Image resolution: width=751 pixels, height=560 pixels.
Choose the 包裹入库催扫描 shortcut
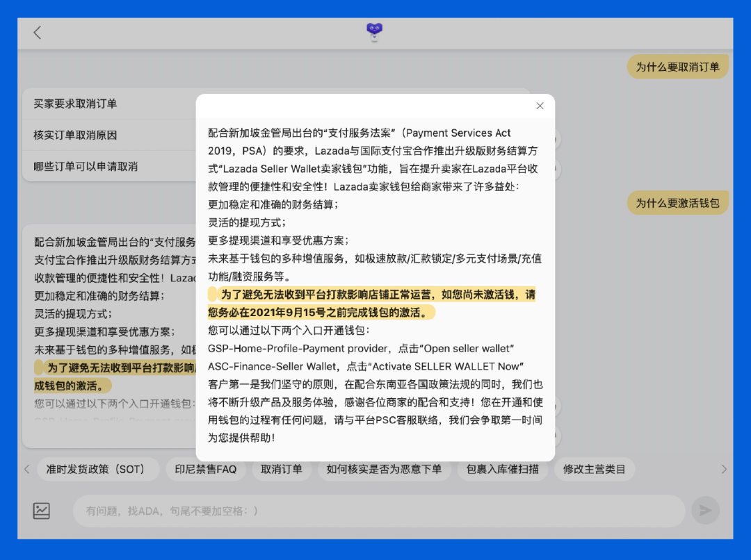tap(502, 469)
